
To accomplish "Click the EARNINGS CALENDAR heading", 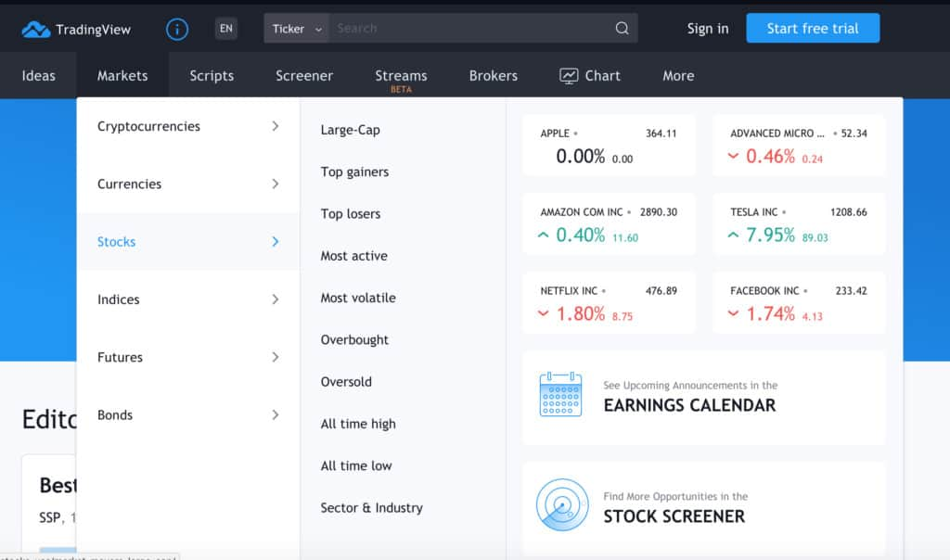I will point(689,405).
